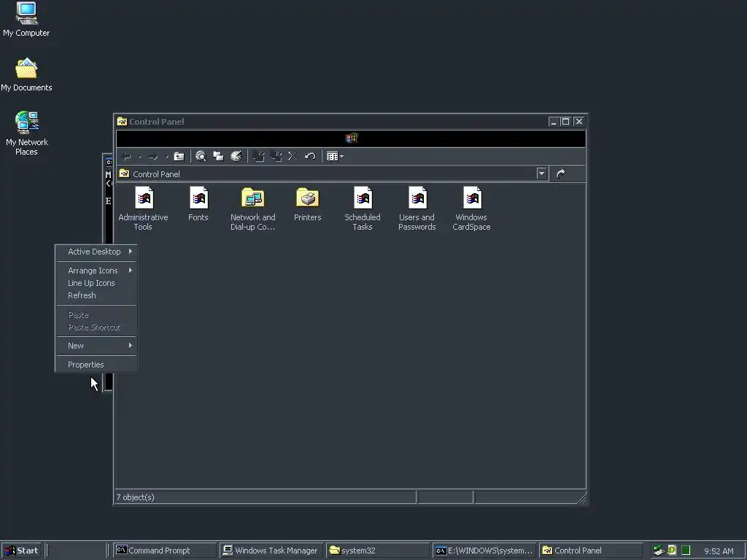Screen dimensions: 747x560
Task: Switch to Windows Task Manager taskbar button
Action: pyautogui.click(x=271, y=551)
